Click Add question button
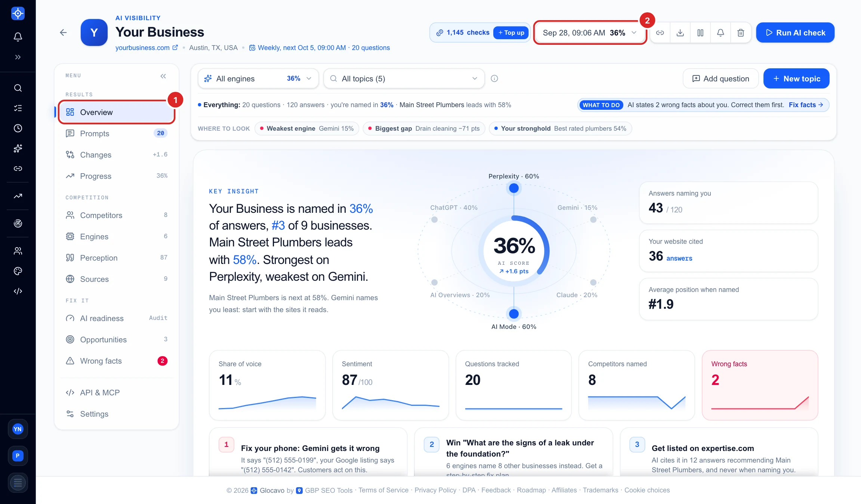Screen dimensions: 861x504 720,78
